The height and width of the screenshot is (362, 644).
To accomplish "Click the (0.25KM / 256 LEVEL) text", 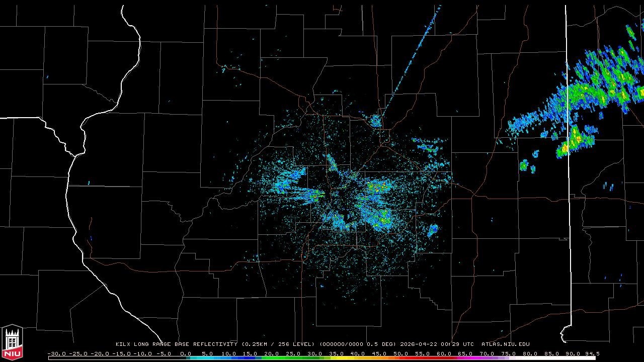I will (278, 344).
